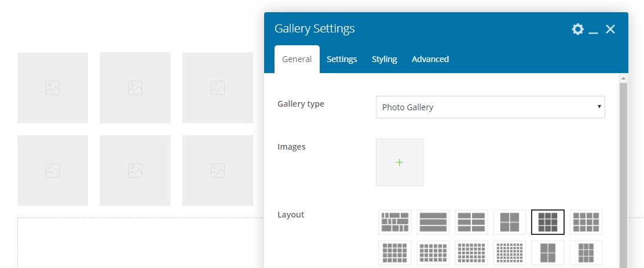Open the Settings tab
This screenshot has height=268, width=644.
coord(342,59)
